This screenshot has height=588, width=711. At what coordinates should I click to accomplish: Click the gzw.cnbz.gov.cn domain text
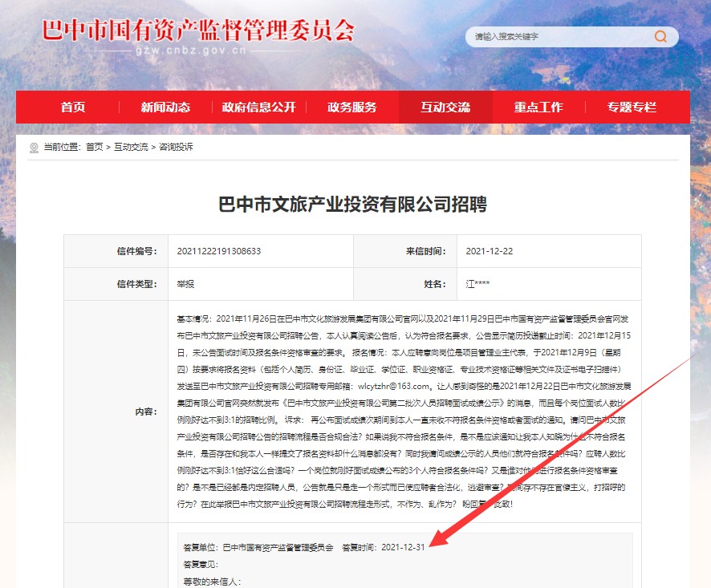click(x=190, y=51)
